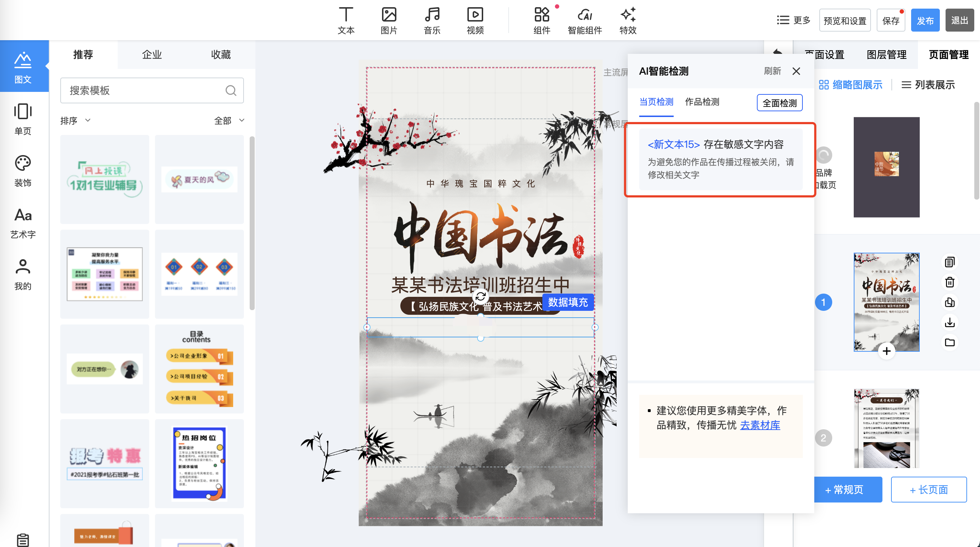
Task: Add a long page with +长页面
Action: [x=928, y=489]
